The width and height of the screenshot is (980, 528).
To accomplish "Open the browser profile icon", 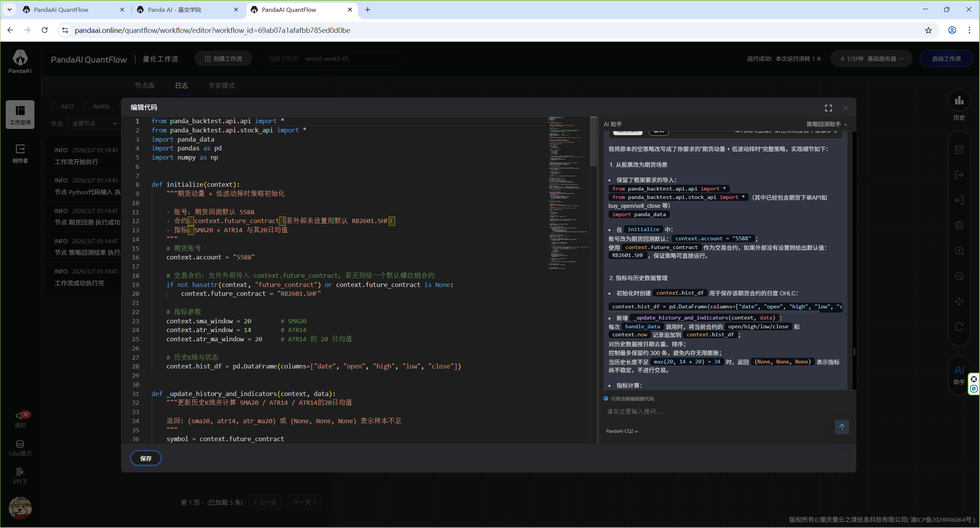I will (x=952, y=30).
